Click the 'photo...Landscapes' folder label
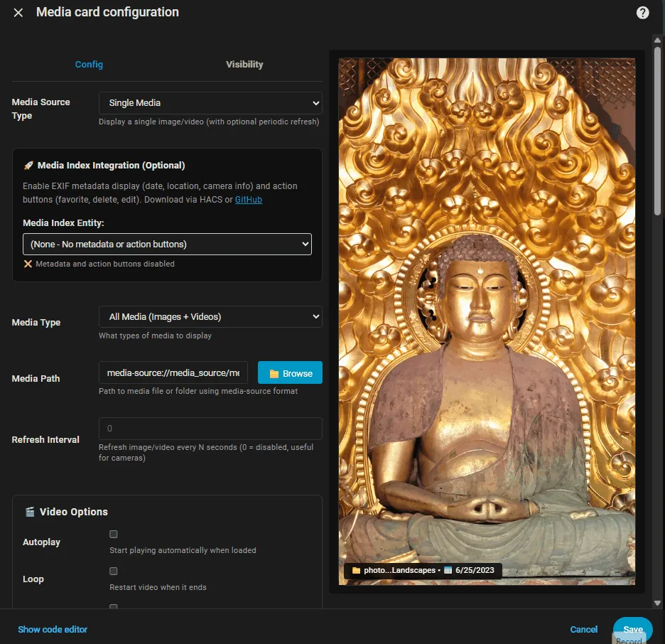 (399, 571)
